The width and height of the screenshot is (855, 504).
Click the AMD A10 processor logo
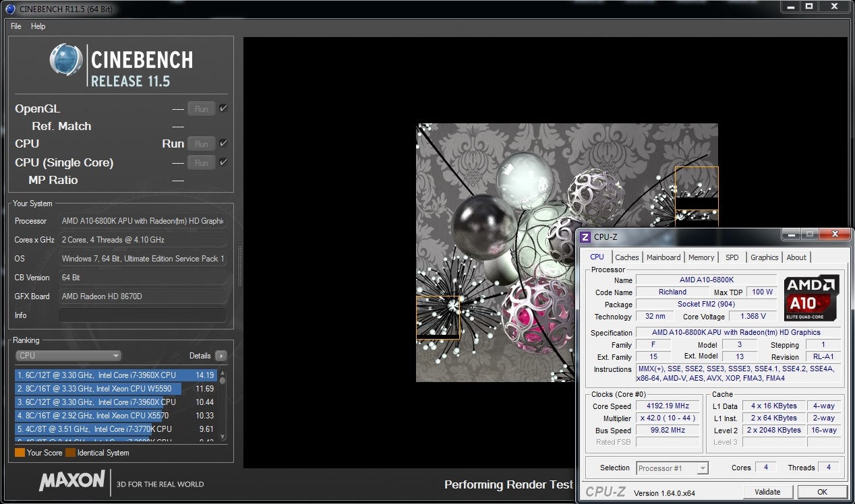[x=811, y=297]
